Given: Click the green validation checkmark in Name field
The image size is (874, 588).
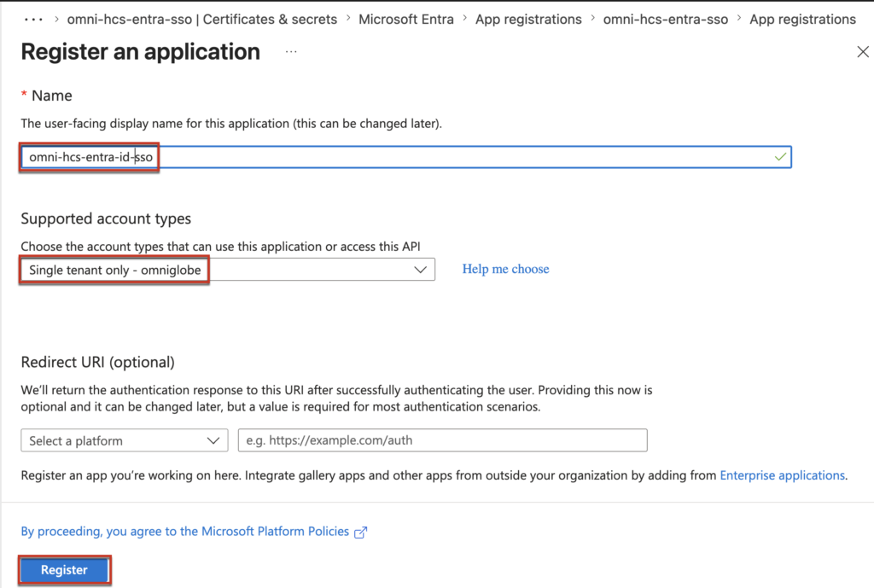Looking at the screenshot, I should click(779, 157).
